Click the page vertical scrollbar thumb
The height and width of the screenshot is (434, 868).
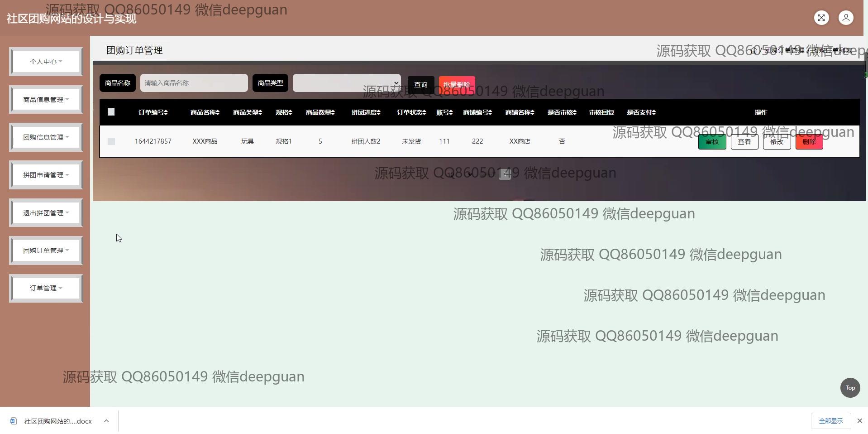coord(866,65)
